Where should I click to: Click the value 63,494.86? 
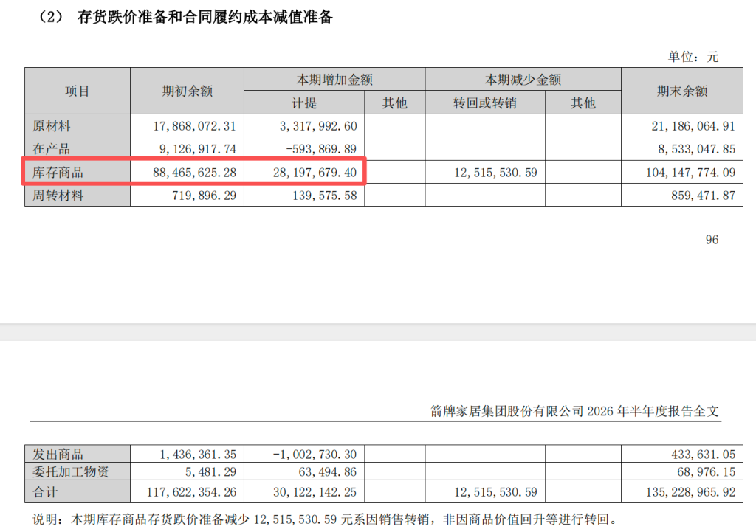[328, 471]
